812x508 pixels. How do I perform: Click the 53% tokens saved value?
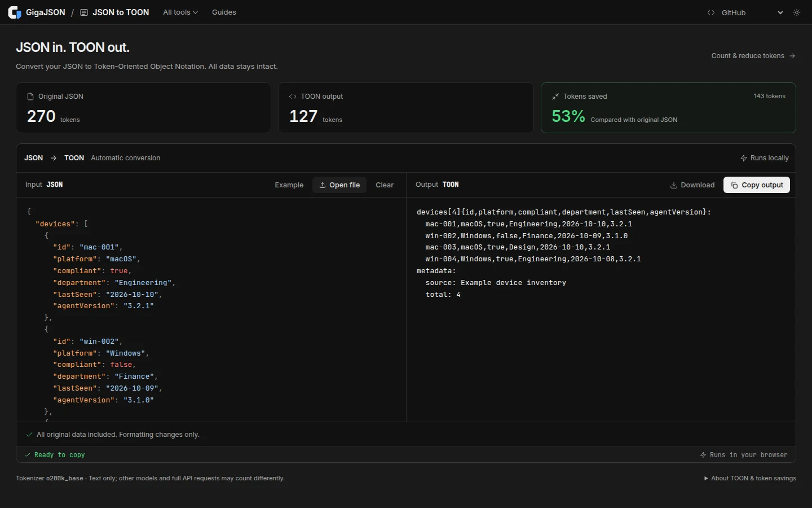pyautogui.click(x=568, y=116)
